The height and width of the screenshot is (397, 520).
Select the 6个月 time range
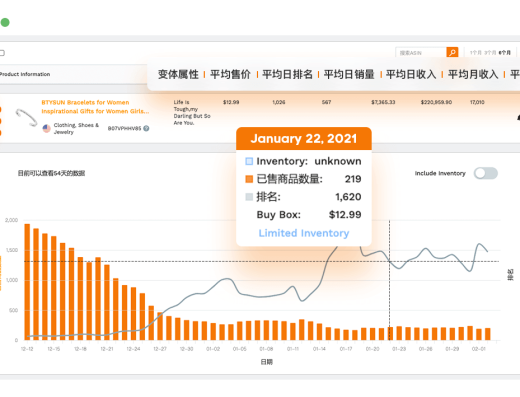505,53
